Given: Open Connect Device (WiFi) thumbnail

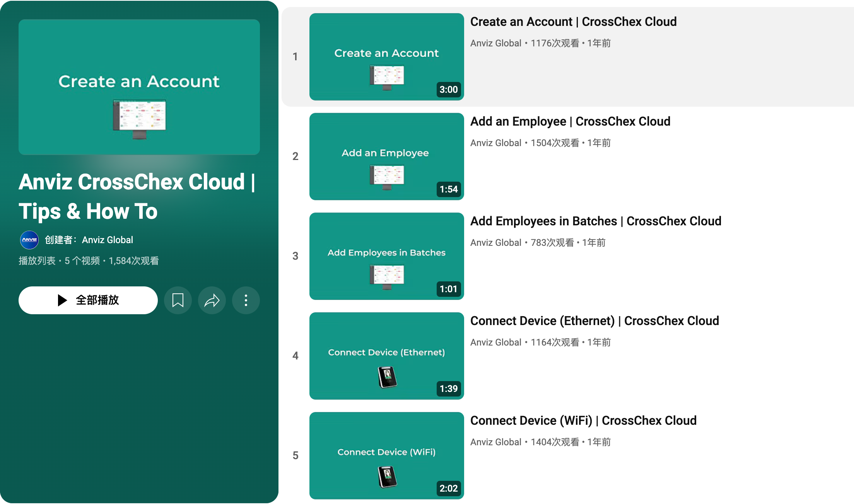Looking at the screenshot, I should [387, 456].
